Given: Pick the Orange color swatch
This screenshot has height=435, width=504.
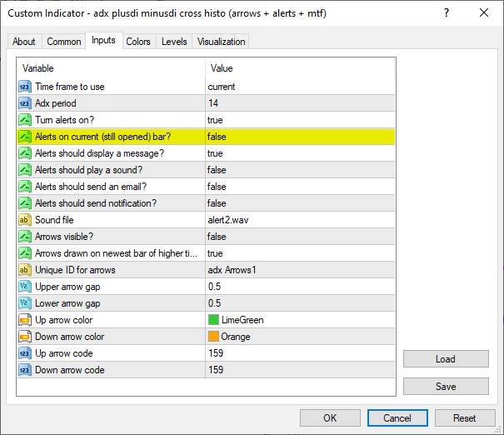Looking at the screenshot, I should pos(214,337).
